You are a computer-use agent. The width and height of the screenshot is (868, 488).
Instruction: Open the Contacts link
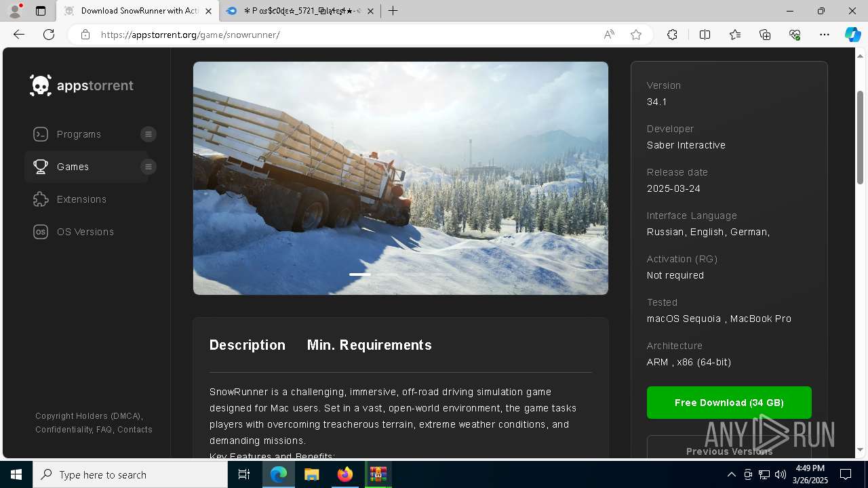135,430
